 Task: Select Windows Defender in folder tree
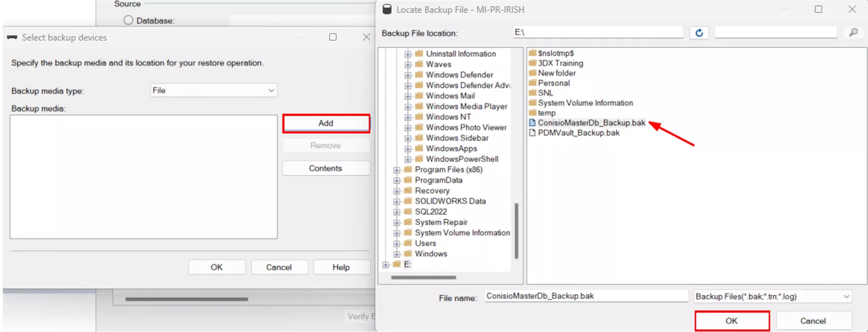459,75
